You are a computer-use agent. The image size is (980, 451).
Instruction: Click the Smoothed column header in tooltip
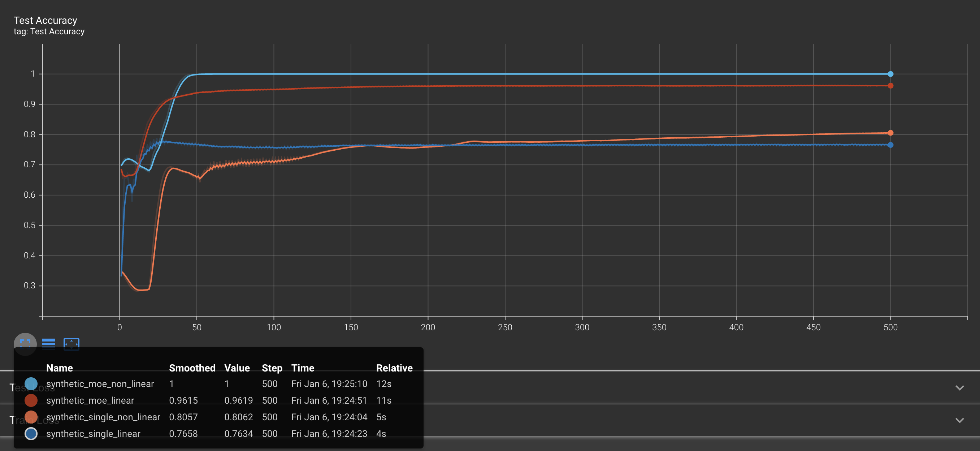192,368
